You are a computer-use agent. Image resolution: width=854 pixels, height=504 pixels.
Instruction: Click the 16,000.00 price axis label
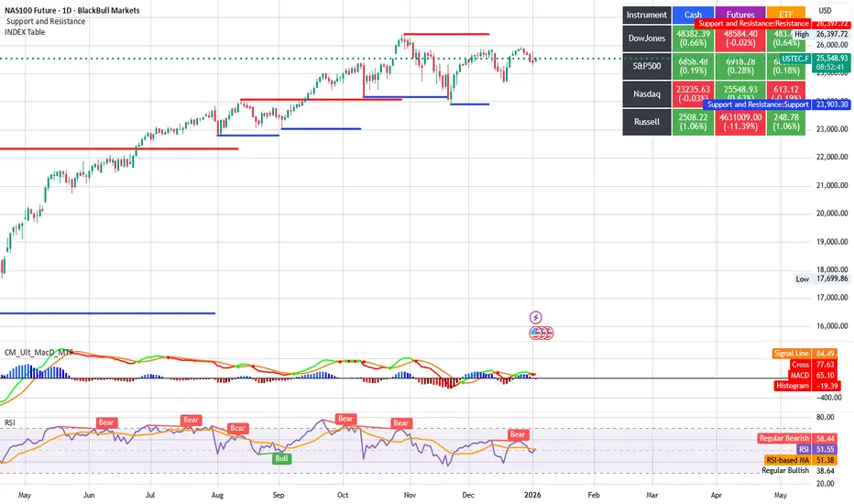(x=832, y=326)
